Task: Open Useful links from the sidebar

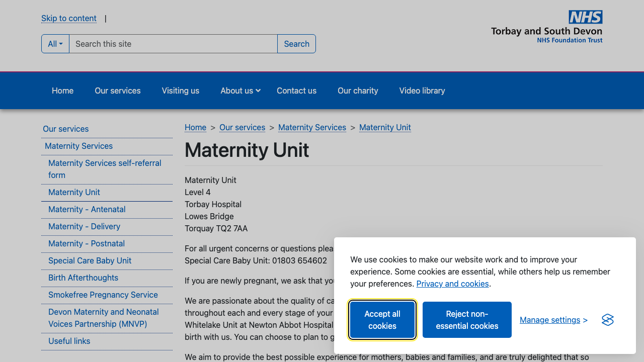Action: click(69, 341)
